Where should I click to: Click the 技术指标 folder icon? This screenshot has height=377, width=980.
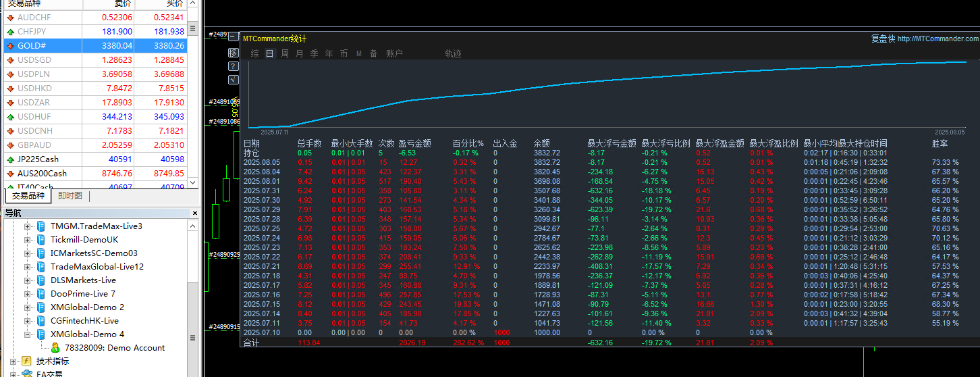pyautogui.click(x=26, y=361)
